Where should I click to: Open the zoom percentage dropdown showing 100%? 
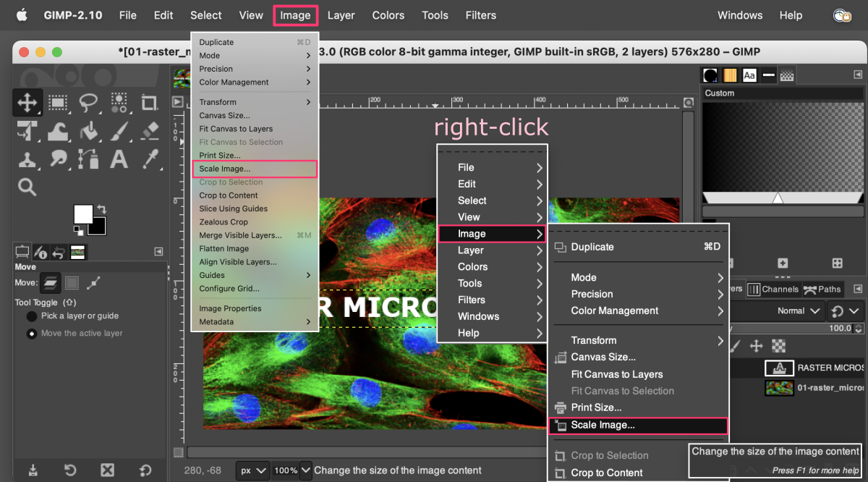click(x=289, y=470)
